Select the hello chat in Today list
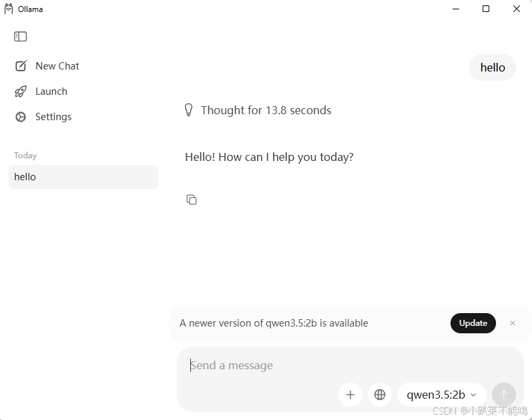The height and width of the screenshot is (420, 532). 83,177
